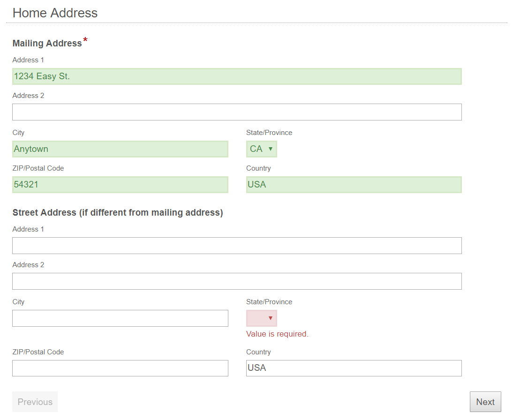Image resolution: width=513 pixels, height=420 pixels.
Task: Expand the empty red State/Province dropdown
Action: click(262, 318)
